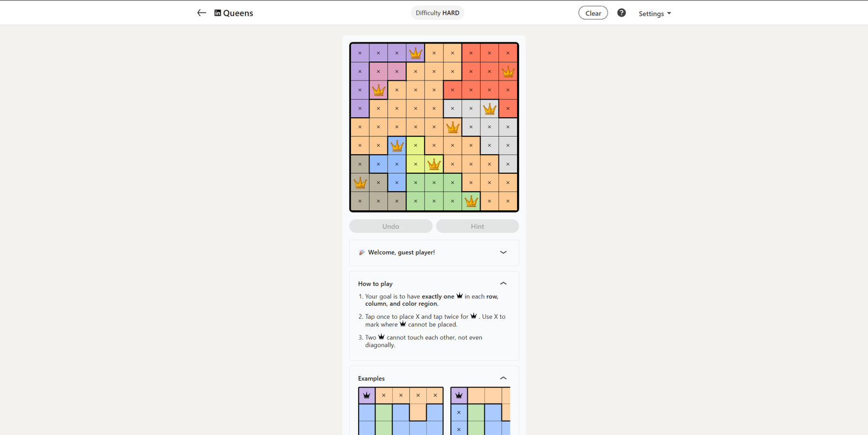Click the Hint button
This screenshot has width=868, height=435.
477,226
